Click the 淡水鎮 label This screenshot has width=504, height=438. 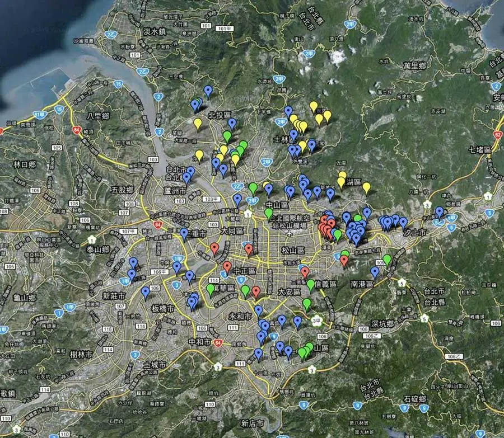pyautogui.click(x=155, y=31)
